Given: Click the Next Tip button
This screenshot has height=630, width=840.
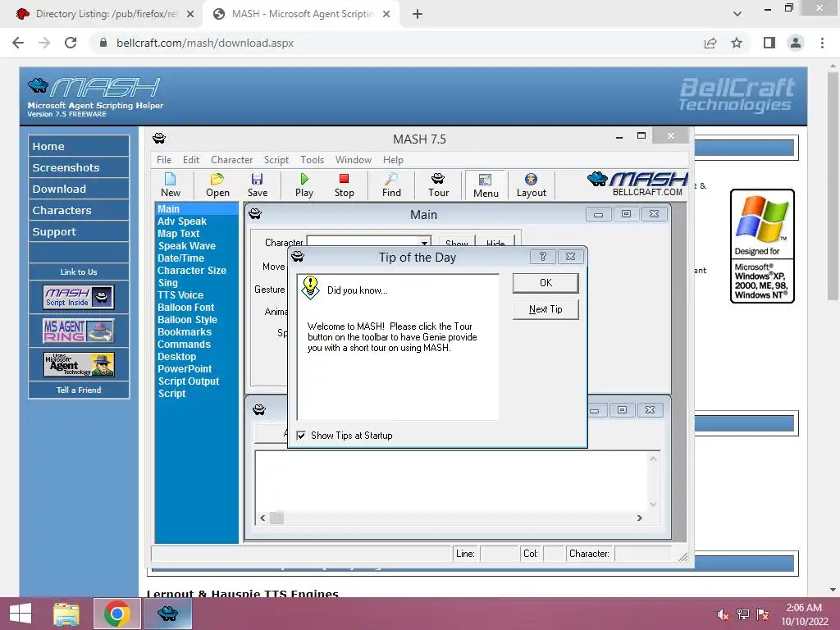Looking at the screenshot, I should coord(546,309).
